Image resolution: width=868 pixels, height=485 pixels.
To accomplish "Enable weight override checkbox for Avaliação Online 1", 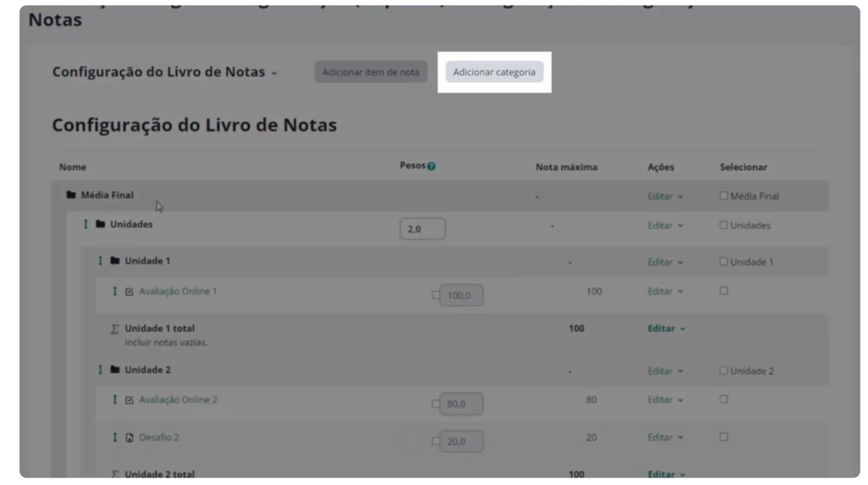I will pos(436,296).
